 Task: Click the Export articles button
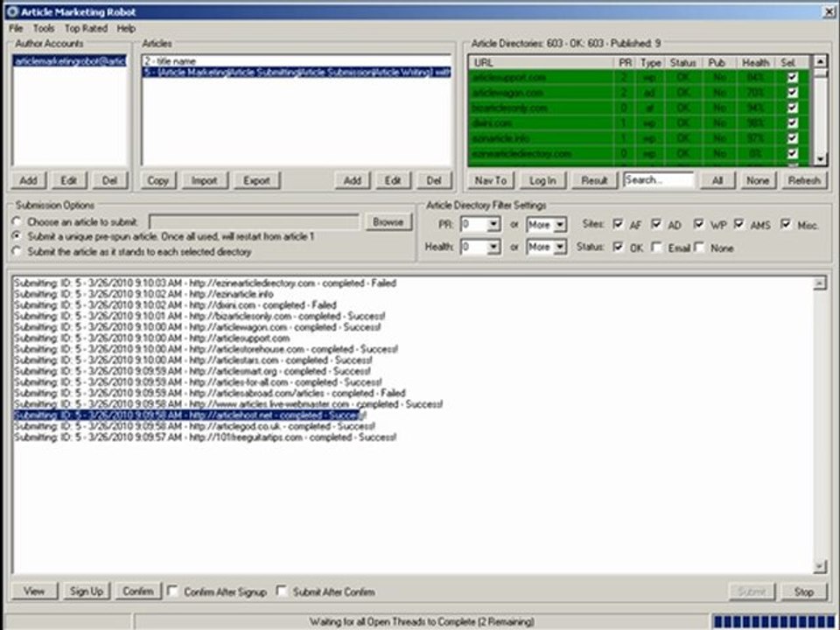click(256, 180)
